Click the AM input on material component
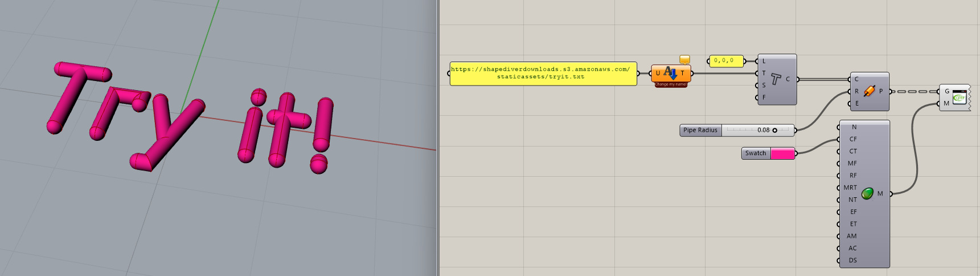Viewport: 980px width, 276px height. click(851, 236)
